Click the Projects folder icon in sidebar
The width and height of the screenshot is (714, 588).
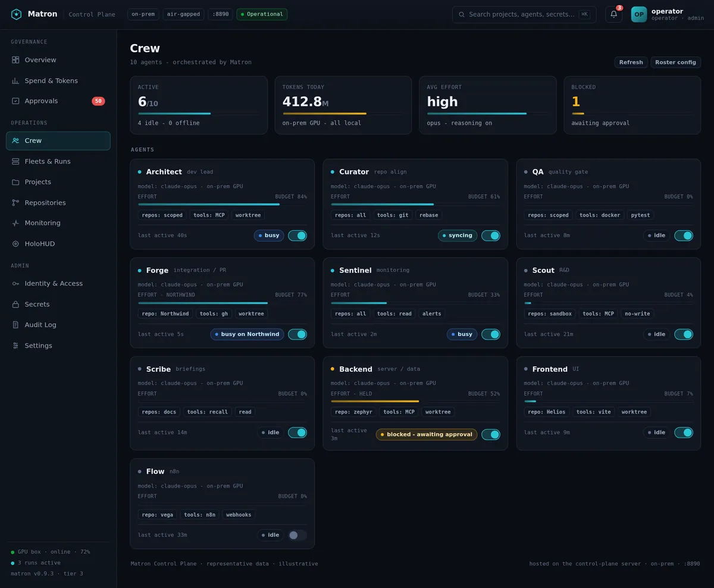click(15, 182)
